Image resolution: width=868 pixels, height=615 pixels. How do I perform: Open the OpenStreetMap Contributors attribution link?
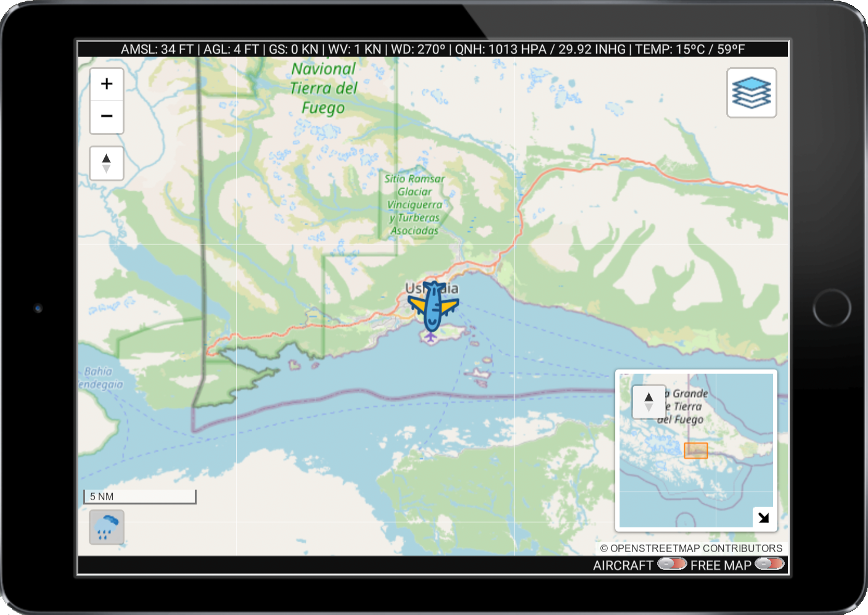[x=690, y=548]
